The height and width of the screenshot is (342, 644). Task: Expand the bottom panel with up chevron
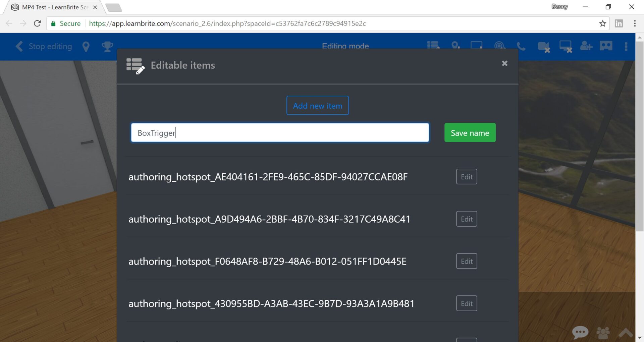tap(625, 333)
